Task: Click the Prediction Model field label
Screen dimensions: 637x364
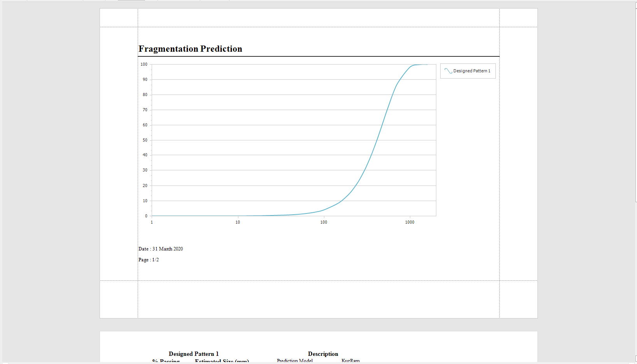Action: pyautogui.click(x=295, y=361)
